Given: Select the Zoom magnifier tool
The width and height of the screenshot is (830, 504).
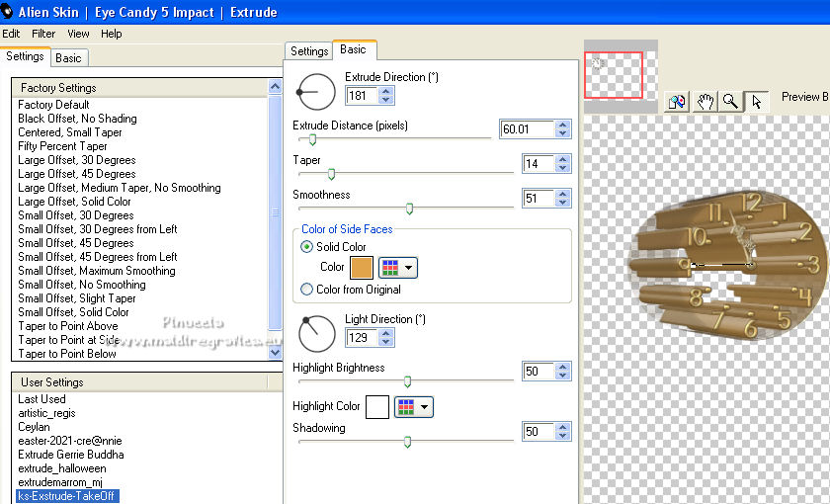Looking at the screenshot, I should (x=730, y=101).
